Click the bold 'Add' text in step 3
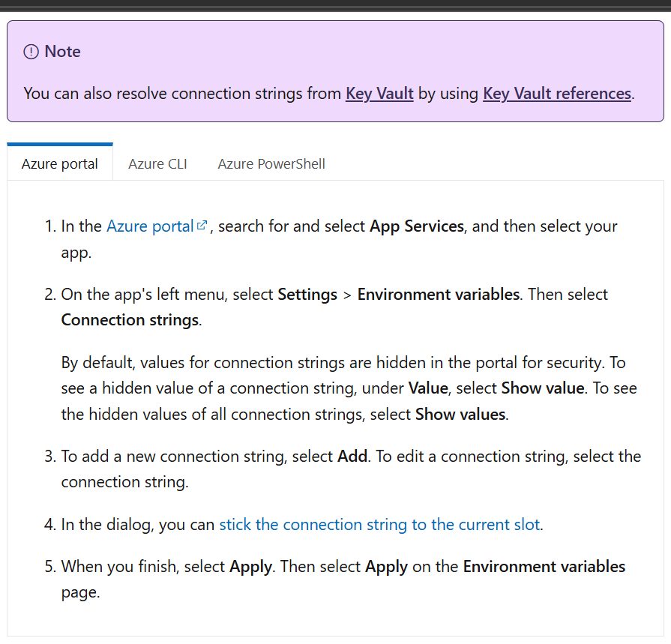 (352, 456)
